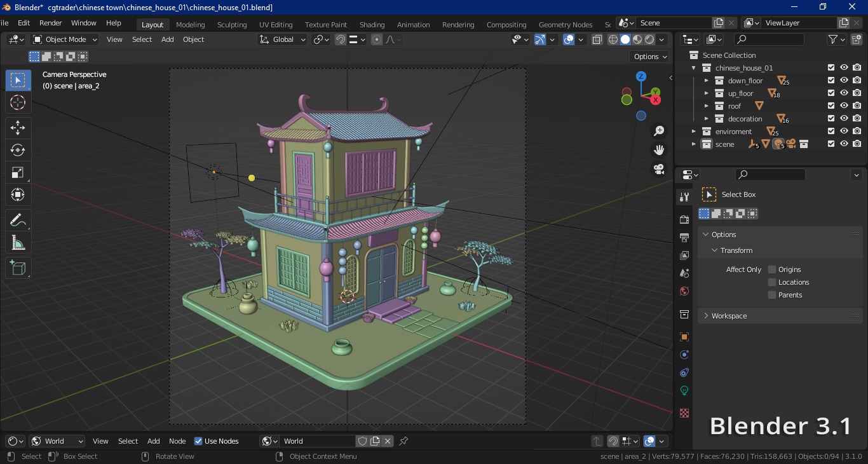The image size is (868, 464).
Task: Select the Rotate tool
Action: (18, 150)
